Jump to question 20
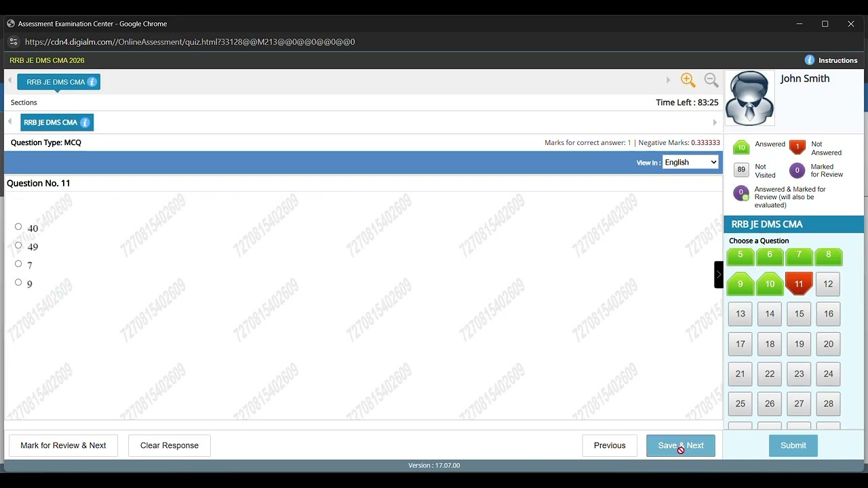 point(828,344)
